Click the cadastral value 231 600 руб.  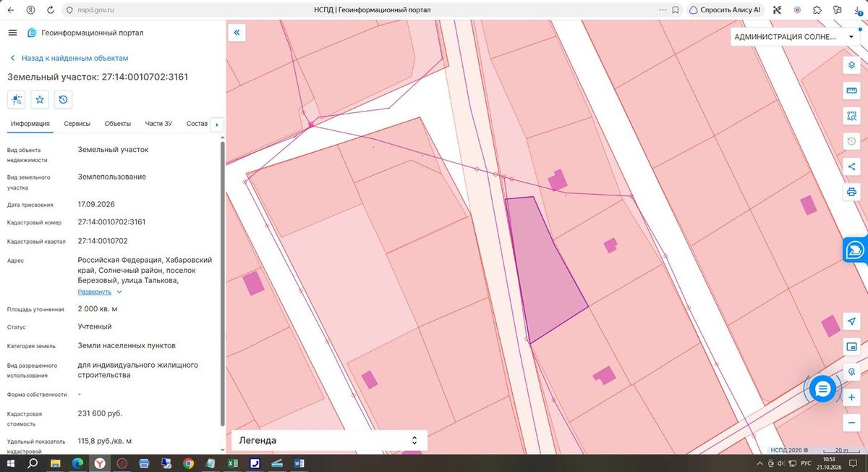(100, 413)
